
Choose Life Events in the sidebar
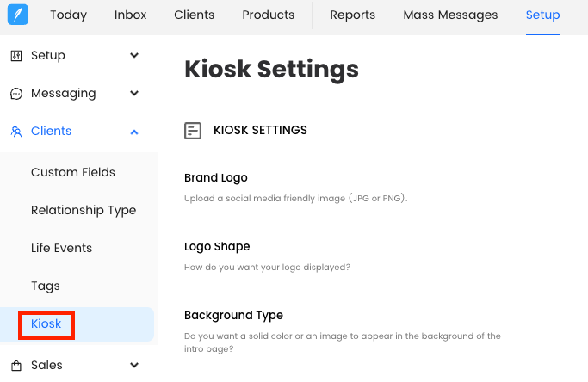tap(61, 248)
